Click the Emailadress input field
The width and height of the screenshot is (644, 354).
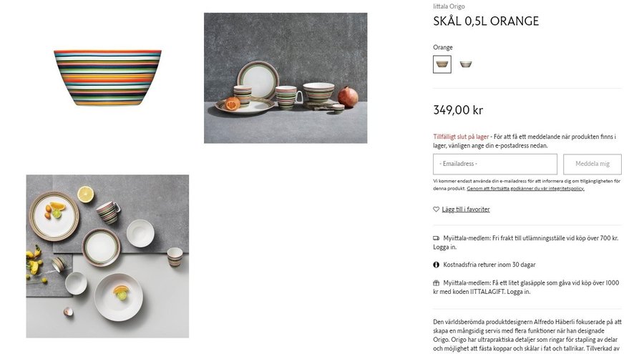click(494, 164)
